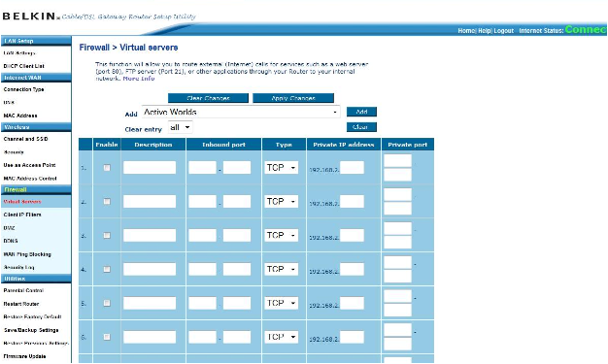Click the Private IP address field in row 4
Screen dimensions: 608x364
click(x=353, y=269)
